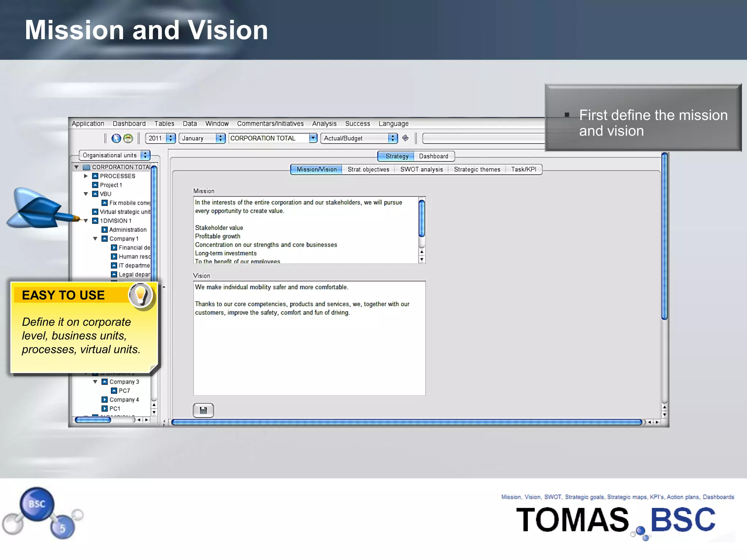This screenshot has height=560, width=747.
Task: Open the Organisational units dropdown
Action: (115, 155)
